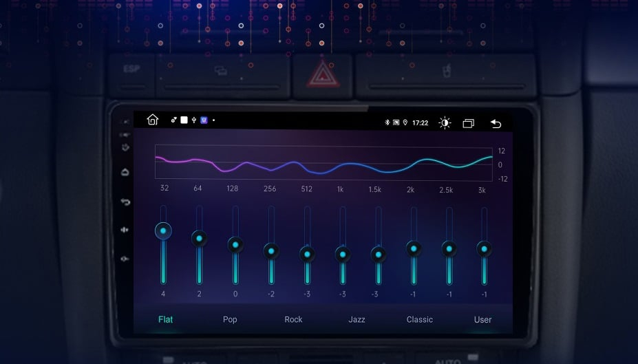Apply the Classic equalizer preset
This screenshot has width=638, height=364.
[419, 319]
